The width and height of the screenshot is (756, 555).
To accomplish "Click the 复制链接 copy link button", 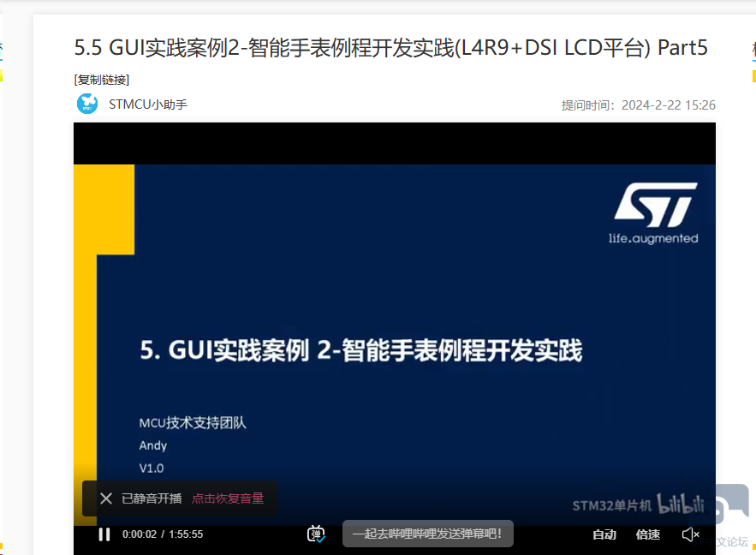I will point(102,80).
